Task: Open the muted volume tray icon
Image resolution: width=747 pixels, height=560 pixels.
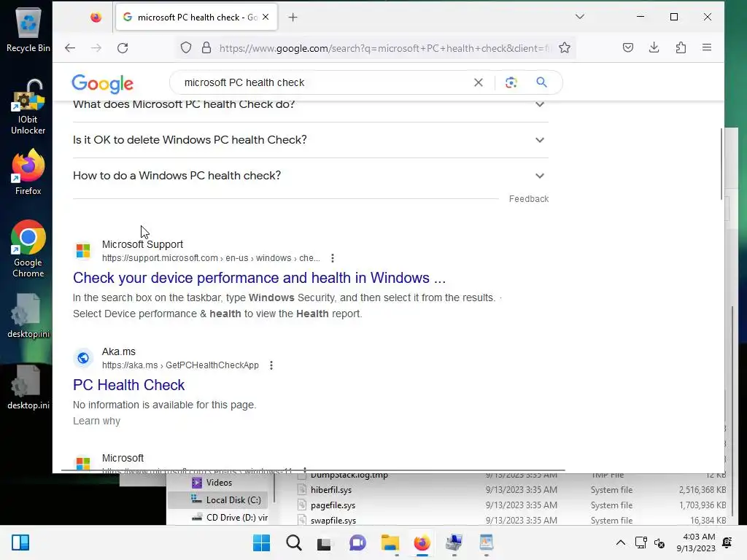Action: [x=659, y=542]
